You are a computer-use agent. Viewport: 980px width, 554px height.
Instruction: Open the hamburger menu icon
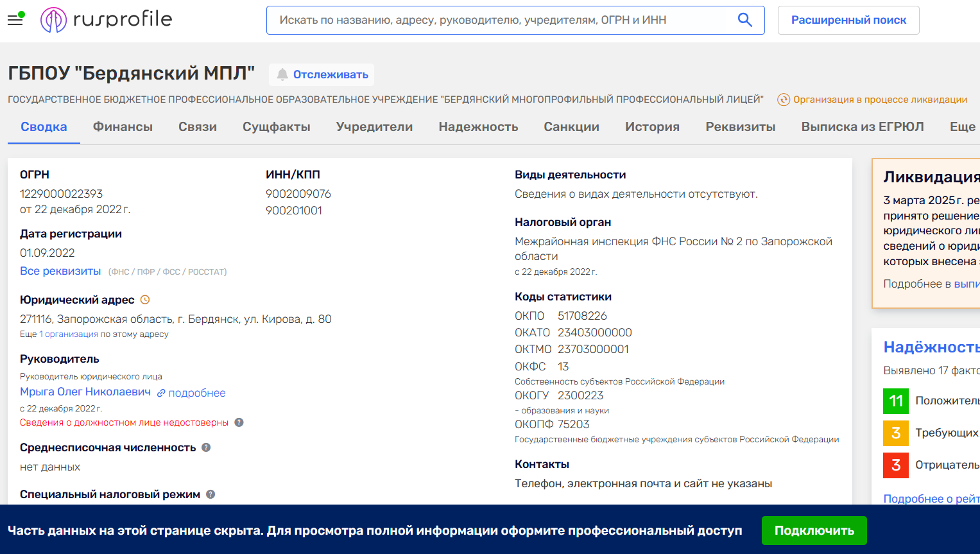[x=15, y=20]
